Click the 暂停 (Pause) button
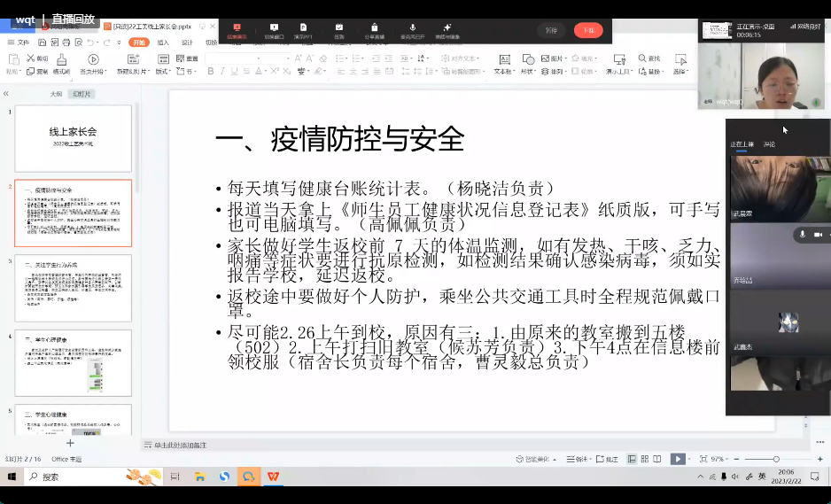 coord(551,30)
